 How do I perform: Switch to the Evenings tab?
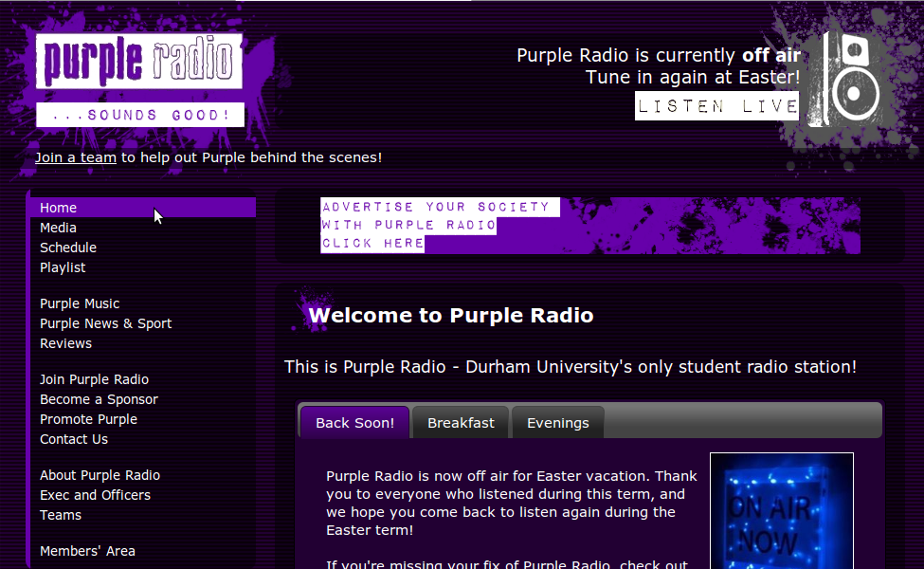point(557,423)
